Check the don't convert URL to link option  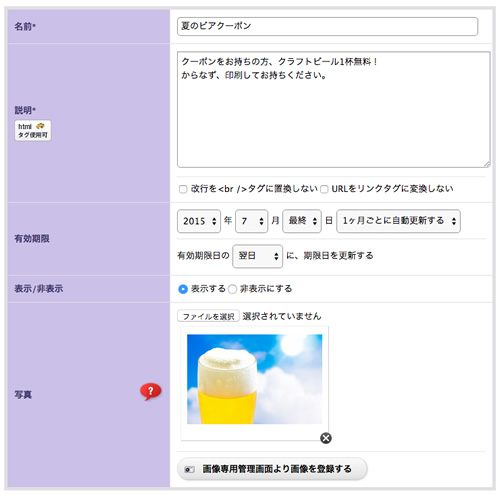324,189
